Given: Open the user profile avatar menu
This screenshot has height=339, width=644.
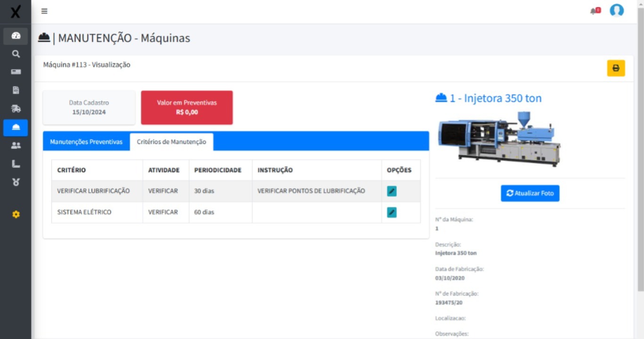Looking at the screenshot, I should pyautogui.click(x=617, y=11).
